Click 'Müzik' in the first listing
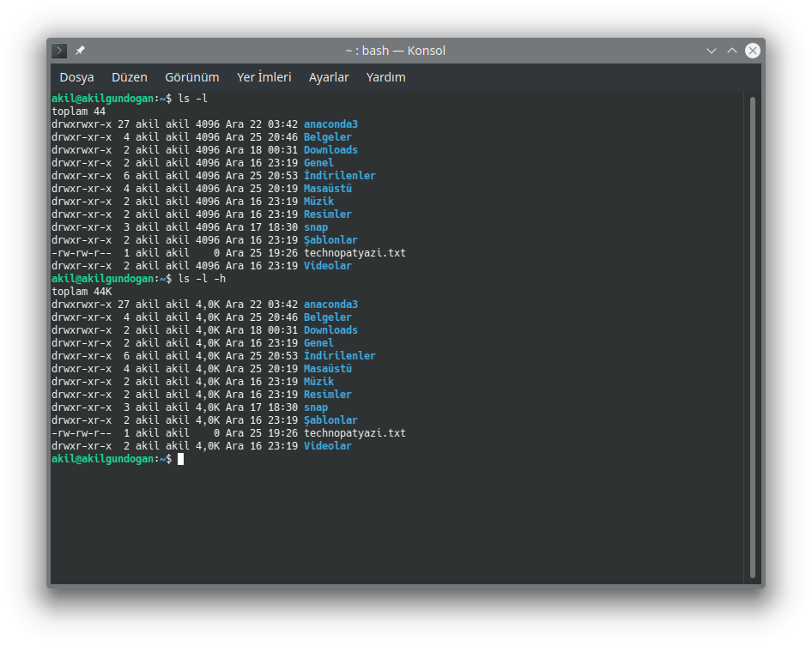 [x=319, y=202]
